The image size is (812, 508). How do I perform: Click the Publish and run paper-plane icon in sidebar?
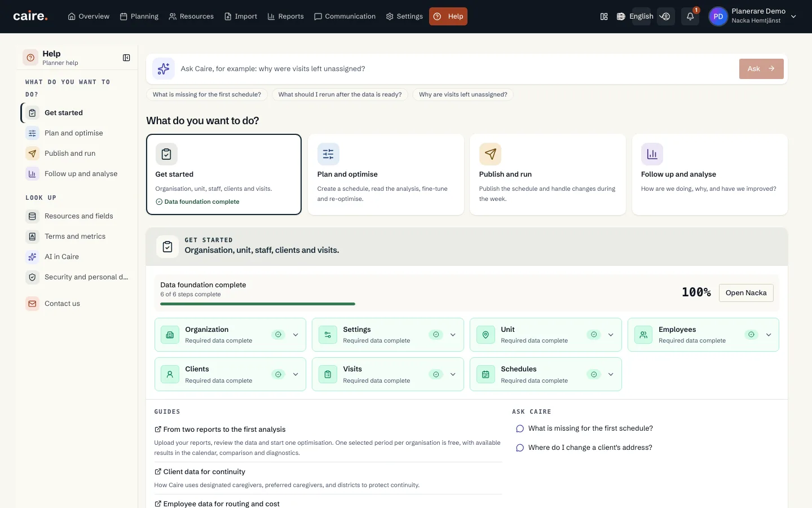pyautogui.click(x=33, y=154)
